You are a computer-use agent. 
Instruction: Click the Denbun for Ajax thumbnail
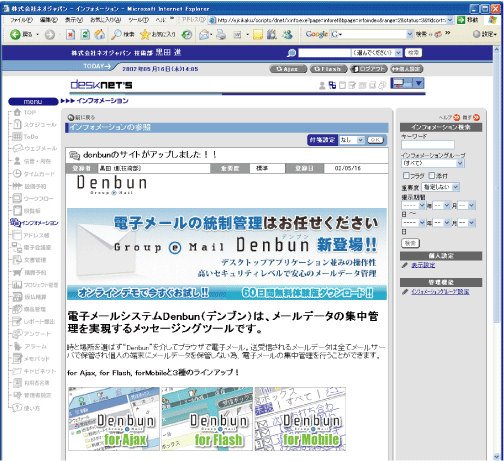coord(114,419)
